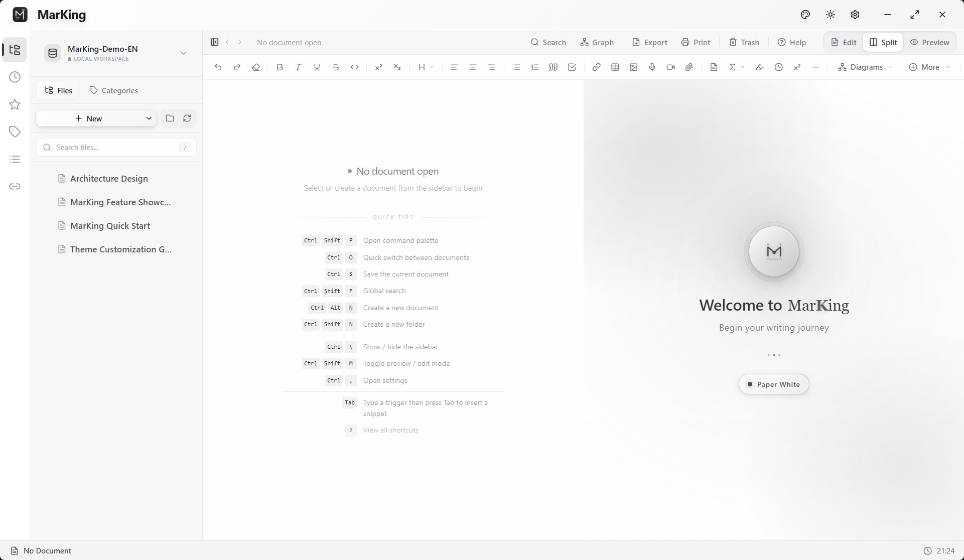This screenshot has height=560, width=964.
Task: Apply underline formatting
Action: point(317,67)
